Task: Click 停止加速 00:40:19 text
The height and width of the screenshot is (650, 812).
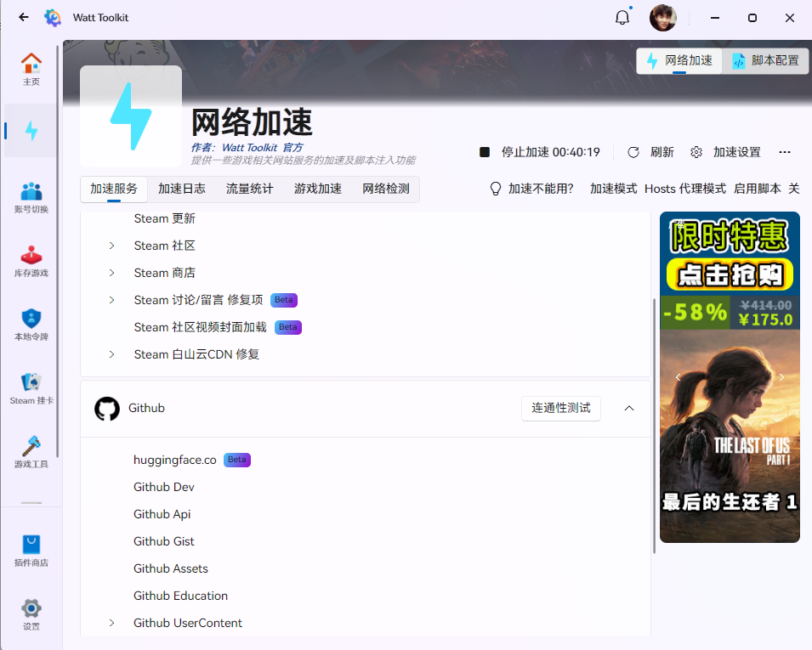Action: click(551, 152)
